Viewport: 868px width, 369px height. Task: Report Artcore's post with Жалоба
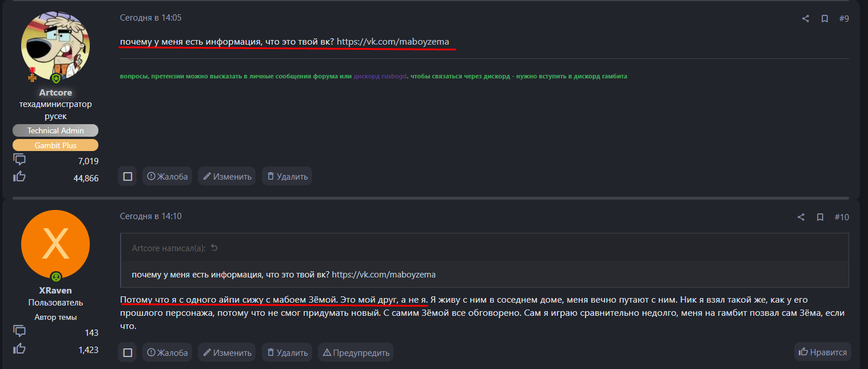pyautogui.click(x=167, y=176)
